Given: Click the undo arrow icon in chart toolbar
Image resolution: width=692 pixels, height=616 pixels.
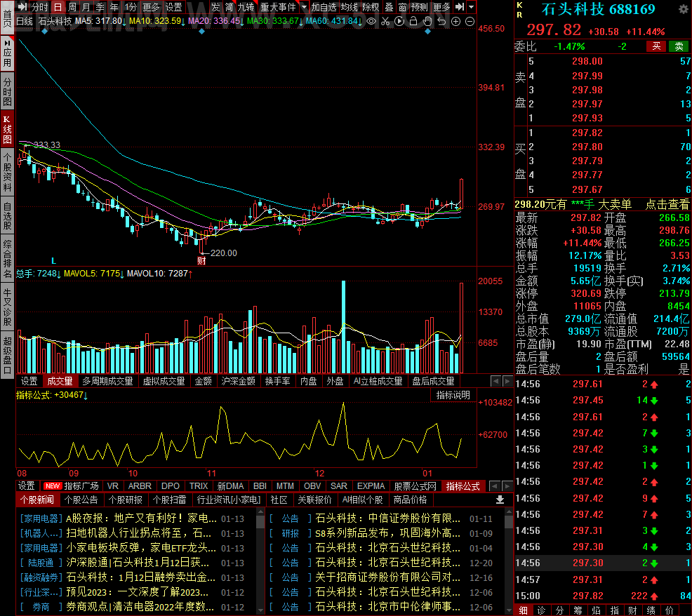Looking at the screenshot, I should [x=441, y=21].
